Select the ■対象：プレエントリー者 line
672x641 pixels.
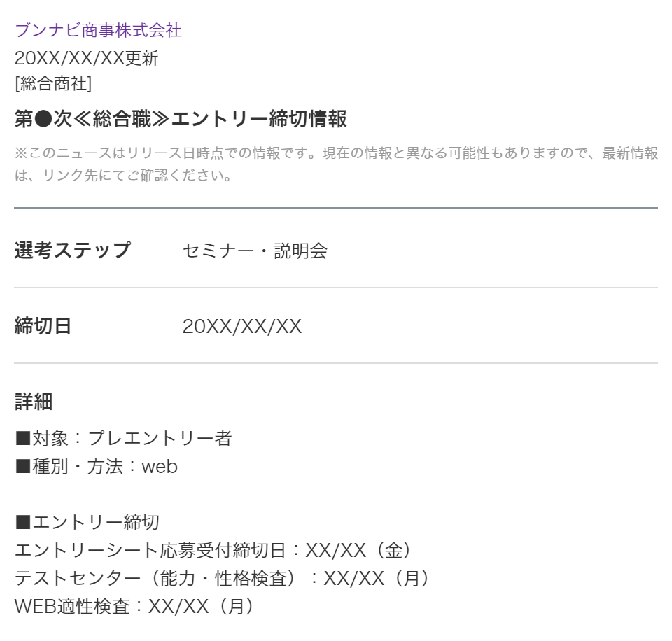point(123,439)
